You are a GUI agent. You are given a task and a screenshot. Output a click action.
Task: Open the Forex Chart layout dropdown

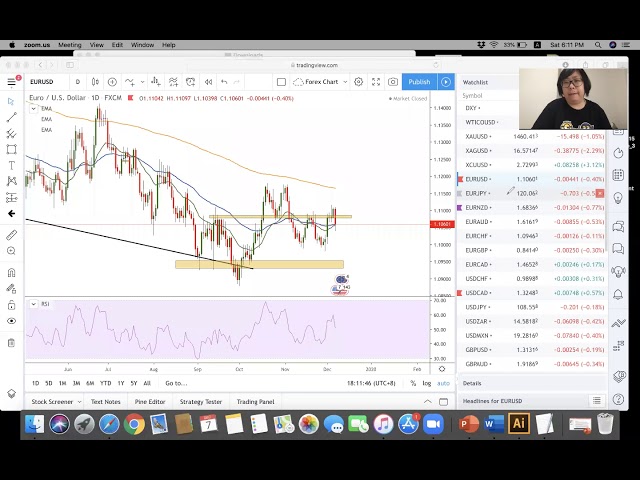322,82
